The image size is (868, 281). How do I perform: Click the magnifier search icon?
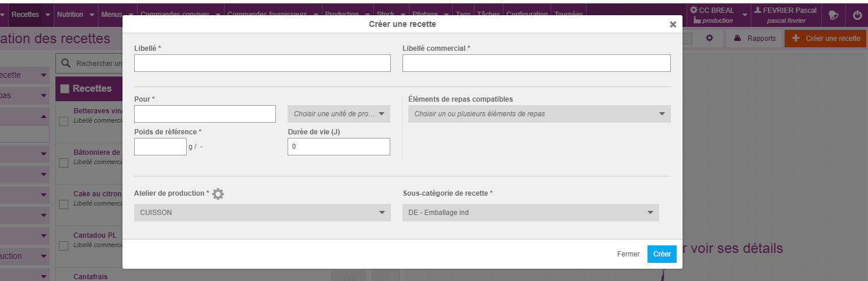[66, 63]
